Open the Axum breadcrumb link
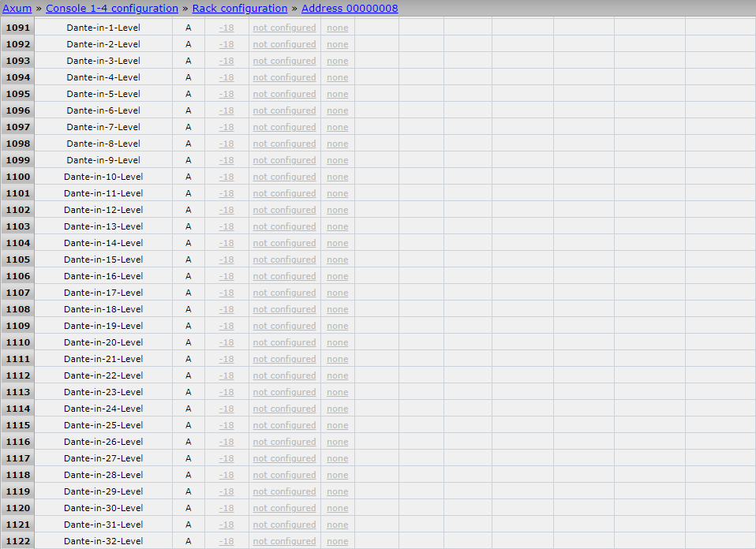Image resolution: width=756 pixels, height=549 pixels. pos(17,9)
